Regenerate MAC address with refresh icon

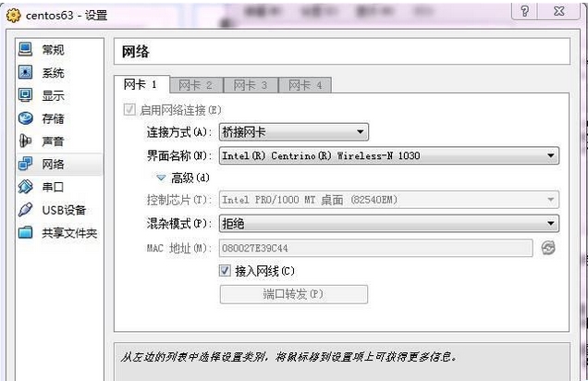[x=548, y=248]
